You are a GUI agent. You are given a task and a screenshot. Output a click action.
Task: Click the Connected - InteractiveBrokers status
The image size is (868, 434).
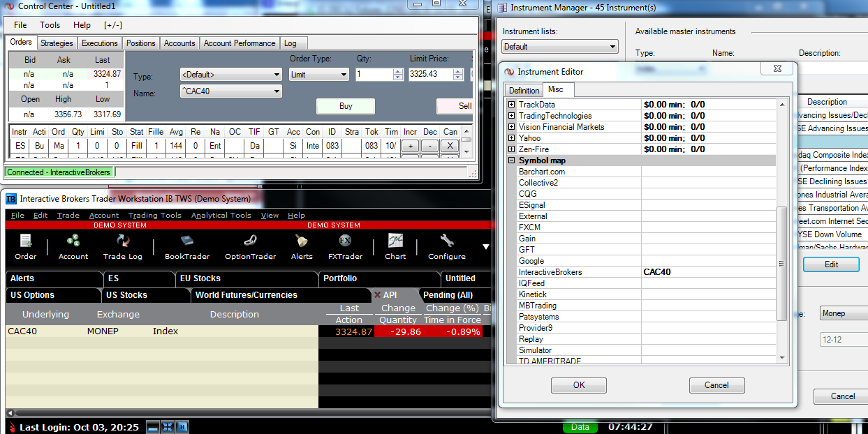59,172
